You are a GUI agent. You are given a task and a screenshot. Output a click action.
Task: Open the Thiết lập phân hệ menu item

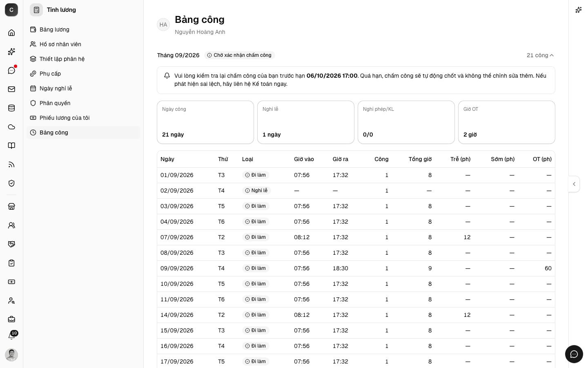click(x=83, y=59)
